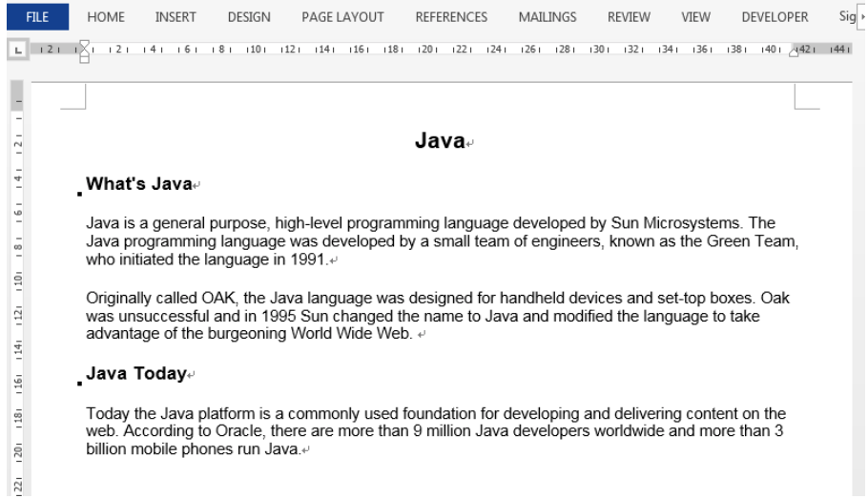Screen dimensions: 868x499
Task: Click the Sign in text on the ribbon
Action: click(847, 16)
